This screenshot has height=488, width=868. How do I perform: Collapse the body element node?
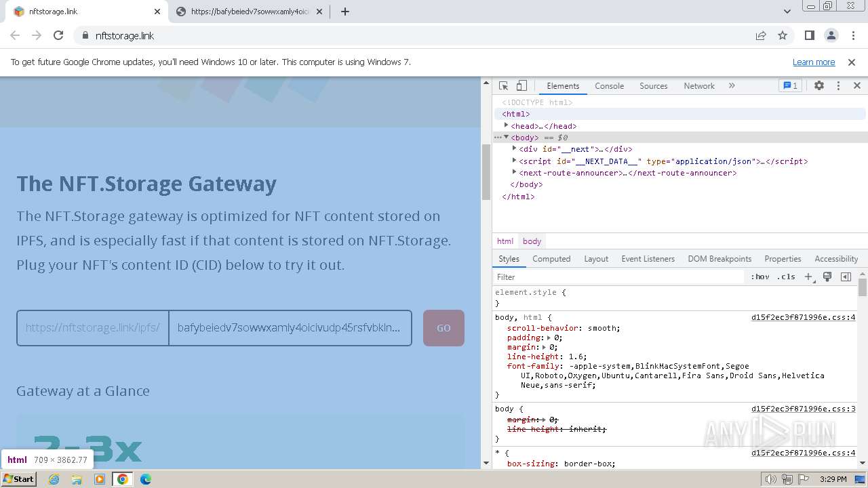click(506, 137)
